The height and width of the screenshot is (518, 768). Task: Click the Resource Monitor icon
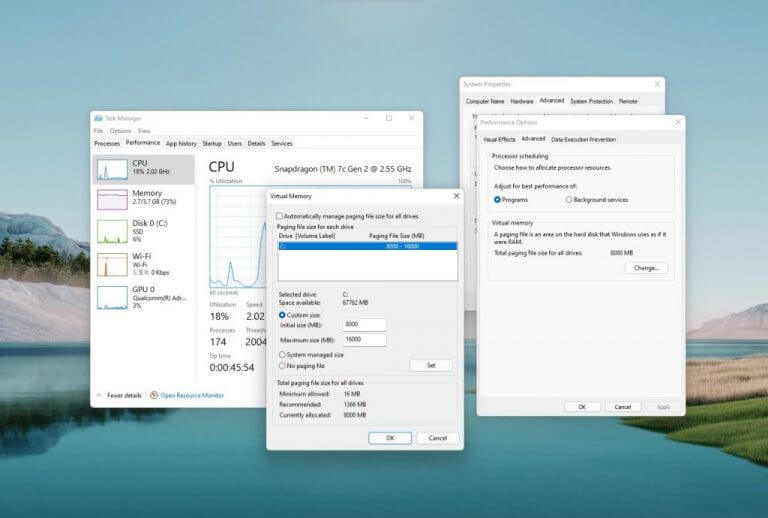coord(154,395)
